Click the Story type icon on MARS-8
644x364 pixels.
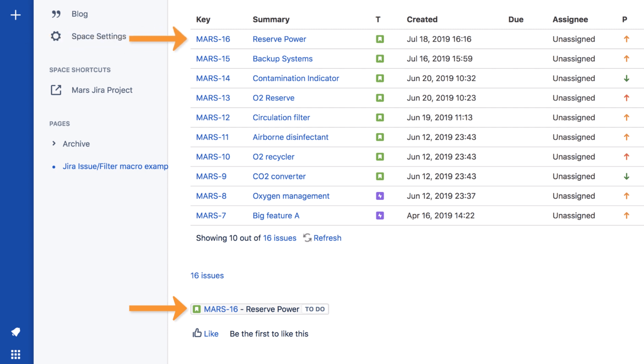(x=380, y=196)
